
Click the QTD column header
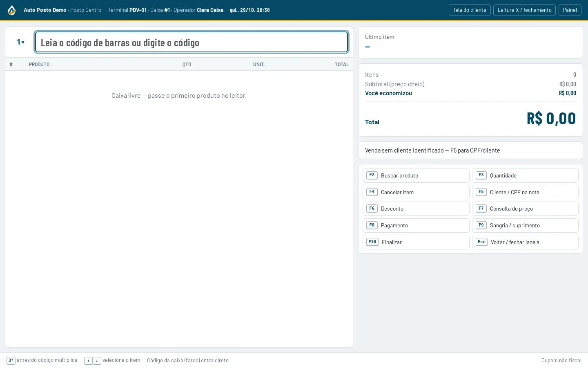[x=187, y=65]
